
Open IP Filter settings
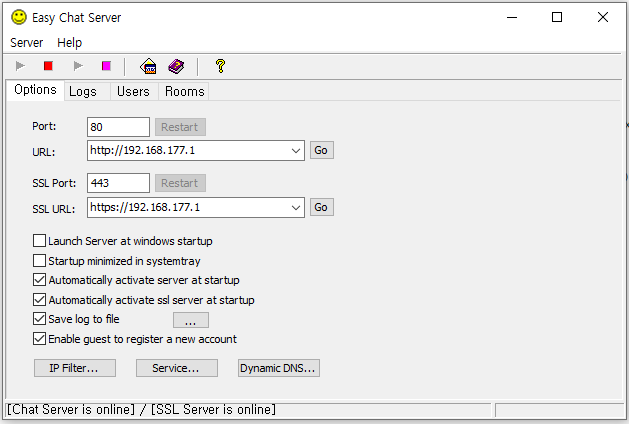tap(75, 368)
